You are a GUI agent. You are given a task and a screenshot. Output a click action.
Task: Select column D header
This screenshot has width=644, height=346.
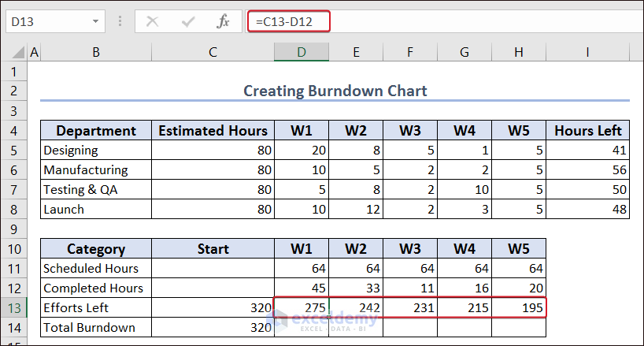tap(302, 52)
